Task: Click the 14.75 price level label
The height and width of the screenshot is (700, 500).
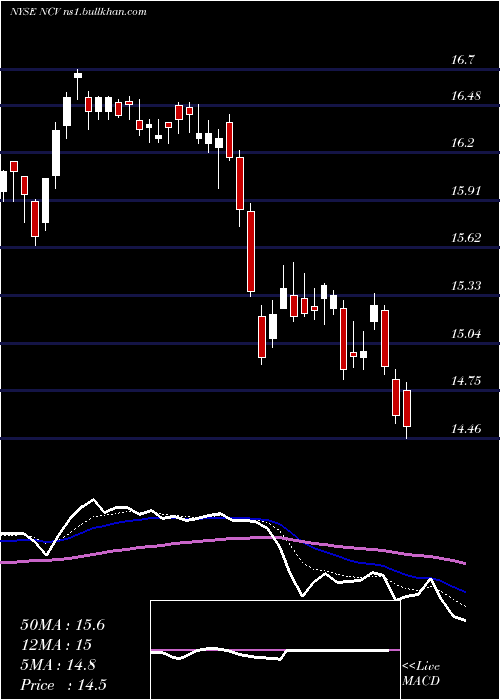Action: 466,381
